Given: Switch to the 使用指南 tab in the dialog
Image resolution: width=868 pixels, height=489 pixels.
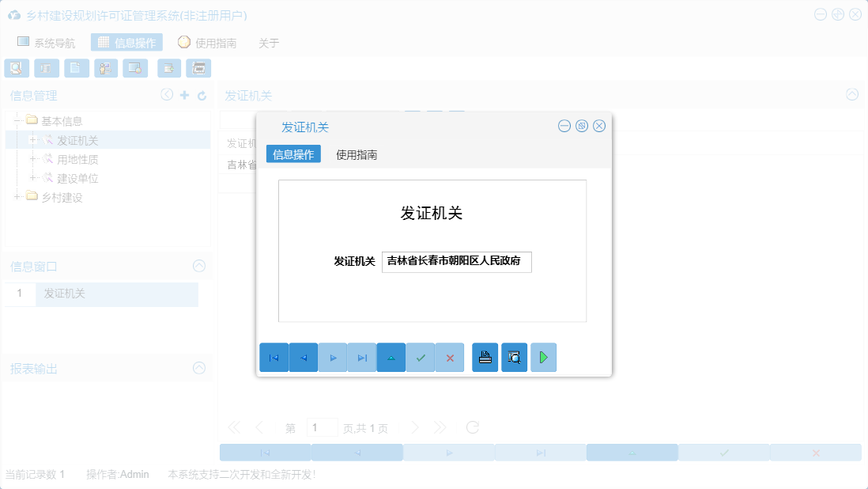Looking at the screenshot, I should [x=356, y=154].
